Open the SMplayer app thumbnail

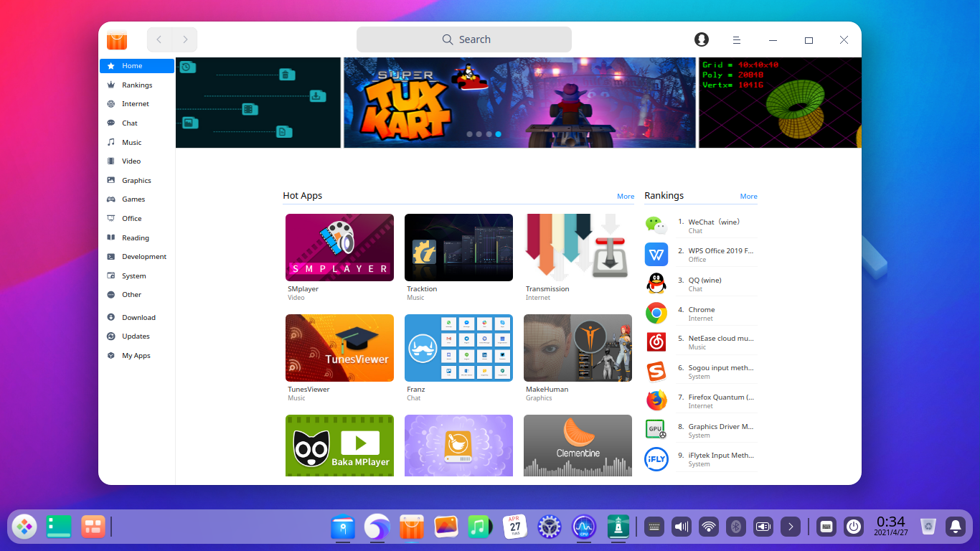(x=339, y=248)
